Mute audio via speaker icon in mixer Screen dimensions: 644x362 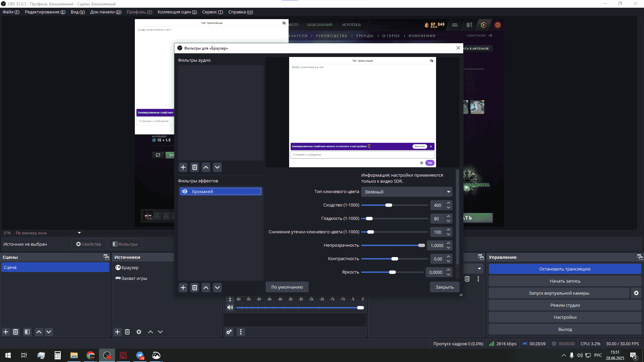(230, 307)
